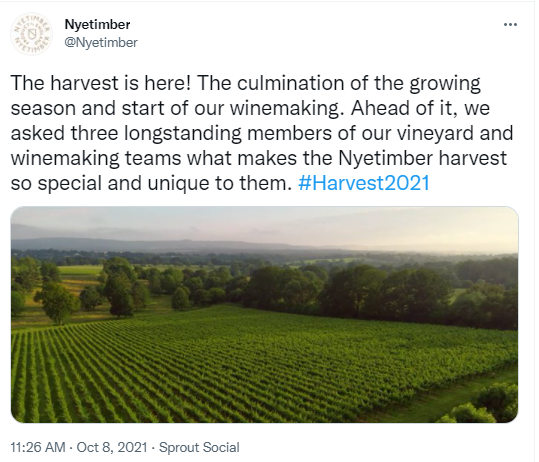Play the vineyard video thumbnail

(x=264, y=314)
